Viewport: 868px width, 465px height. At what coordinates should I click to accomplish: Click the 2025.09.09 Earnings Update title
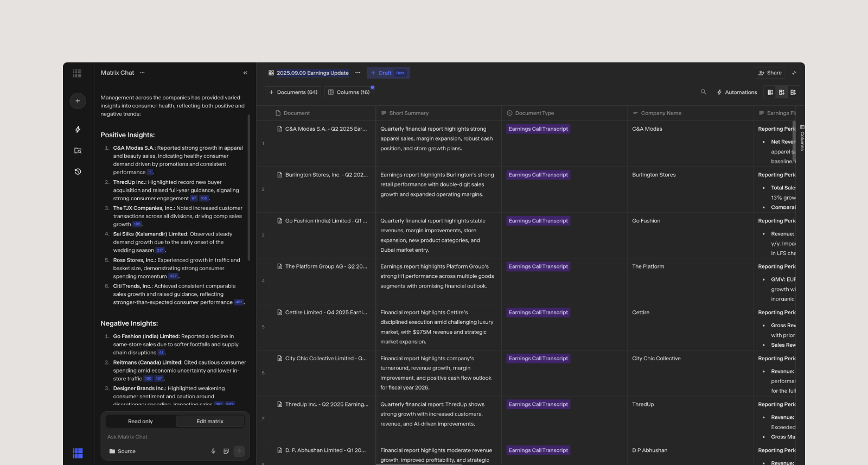click(312, 73)
